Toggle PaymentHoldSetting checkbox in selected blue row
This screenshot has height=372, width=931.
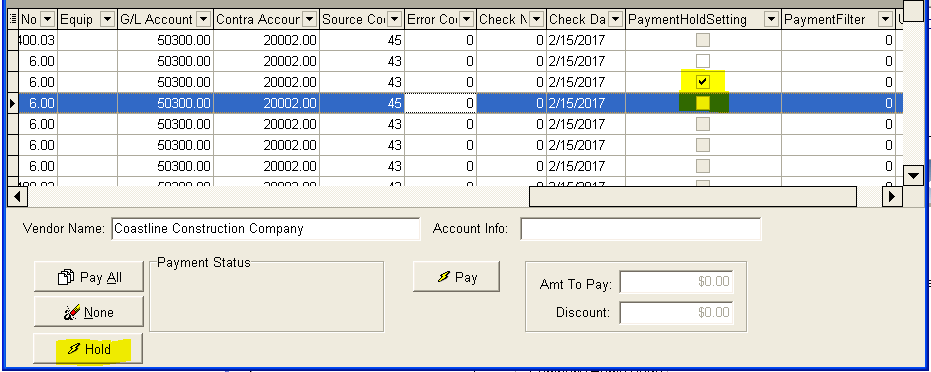click(703, 103)
